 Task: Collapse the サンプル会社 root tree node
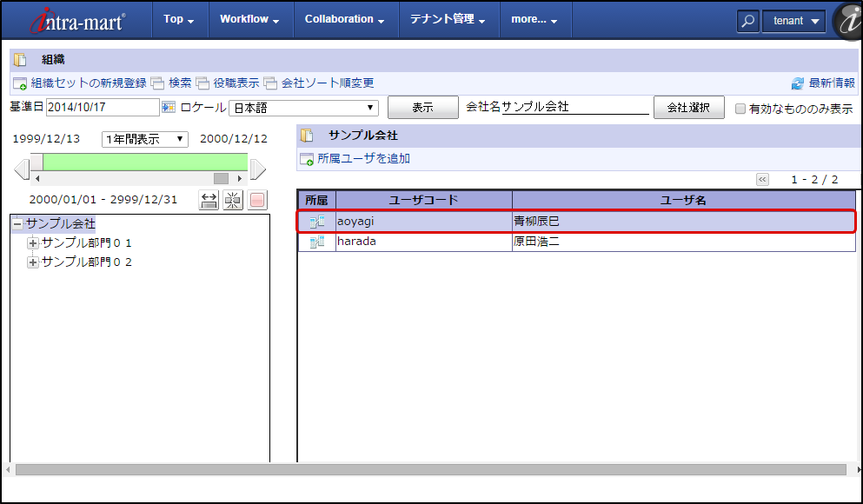tap(17, 224)
